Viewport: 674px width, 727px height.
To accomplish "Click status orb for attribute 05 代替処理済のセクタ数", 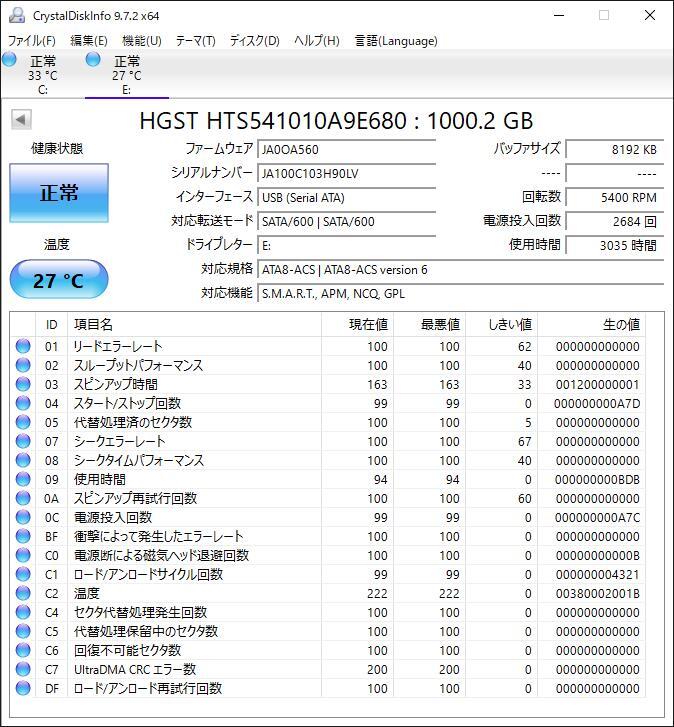I will click(23, 422).
